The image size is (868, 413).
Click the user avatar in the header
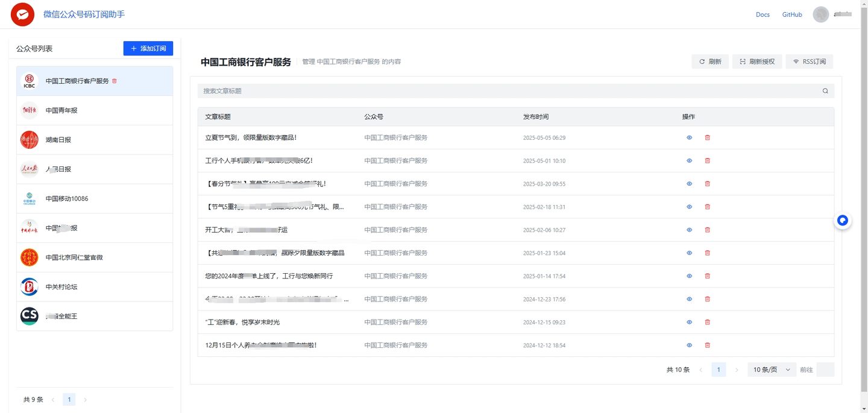820,14
